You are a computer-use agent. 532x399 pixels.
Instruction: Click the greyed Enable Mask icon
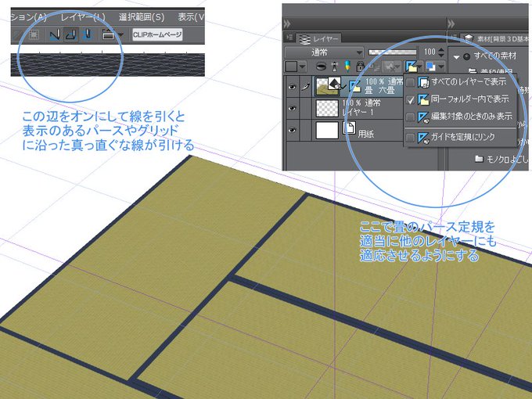(389, 66)
